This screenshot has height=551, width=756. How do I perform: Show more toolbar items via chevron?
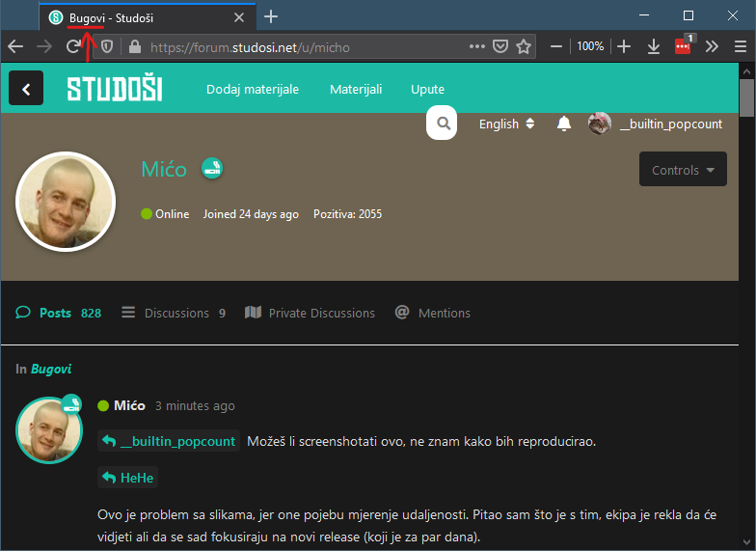tap(712, 46)
